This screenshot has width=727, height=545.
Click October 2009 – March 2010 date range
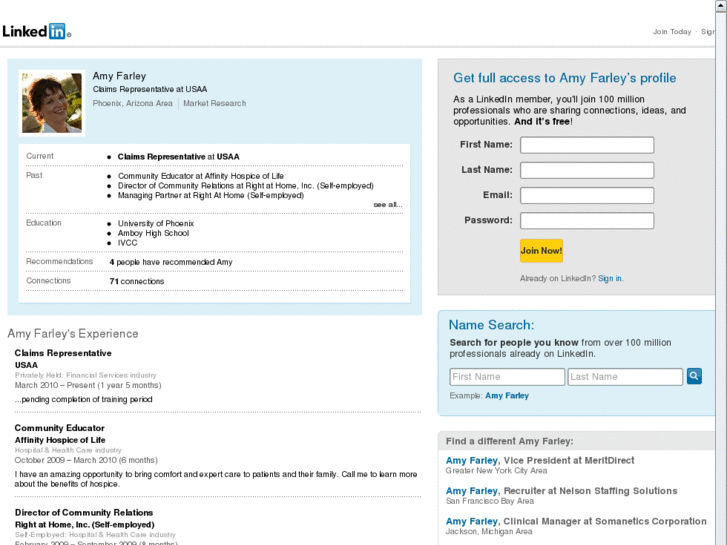click(x=86, y=460)
